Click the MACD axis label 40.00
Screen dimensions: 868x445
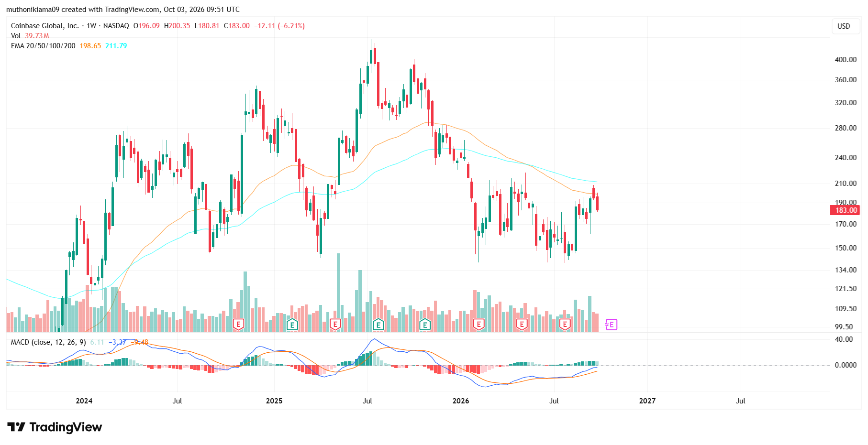(x=844, y=339)
